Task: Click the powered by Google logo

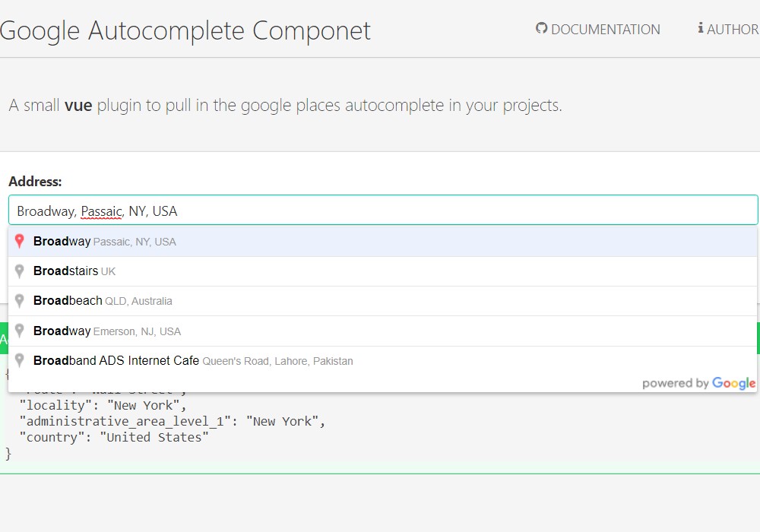Action: point(698,383)
